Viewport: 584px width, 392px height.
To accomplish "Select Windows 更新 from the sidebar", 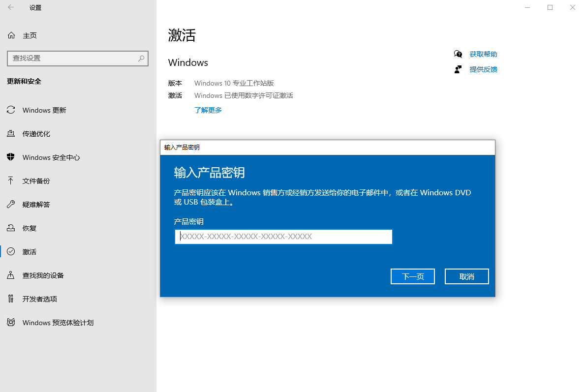I will coord(44,110).
